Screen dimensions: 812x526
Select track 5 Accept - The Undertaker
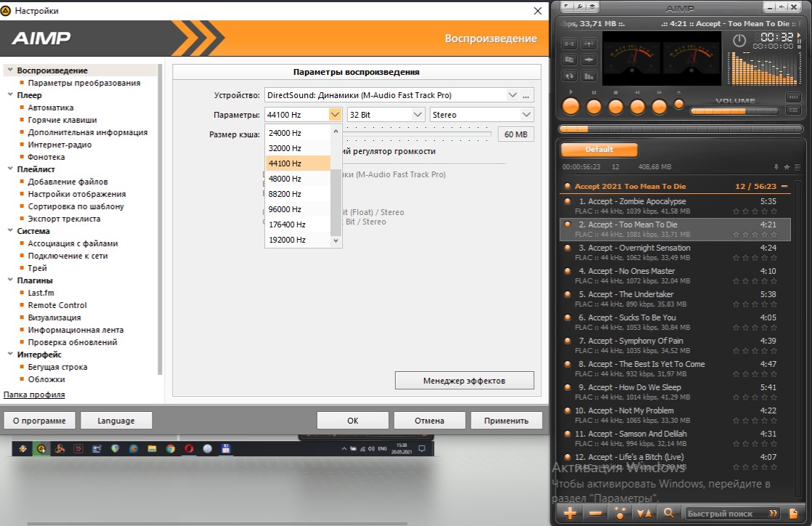tap(675, 299)
